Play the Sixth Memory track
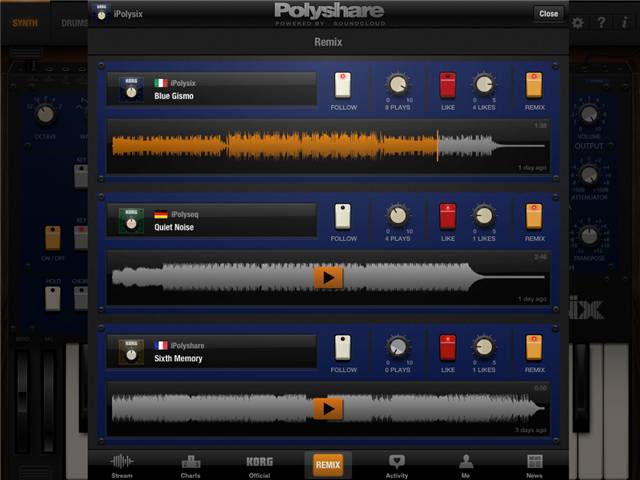 point(328,409)
